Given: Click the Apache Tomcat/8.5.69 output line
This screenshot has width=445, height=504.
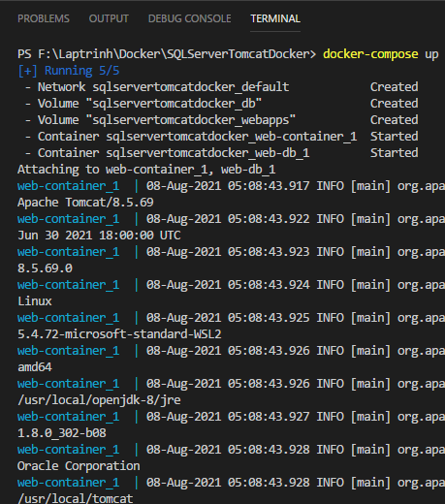Looking at the screenshot, I should tap(85, 203).
